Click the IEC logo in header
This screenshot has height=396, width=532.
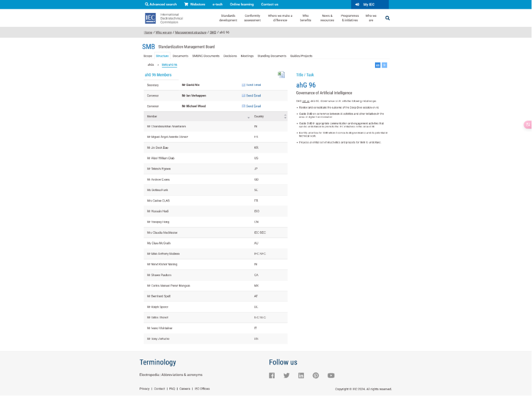point(150,18)
